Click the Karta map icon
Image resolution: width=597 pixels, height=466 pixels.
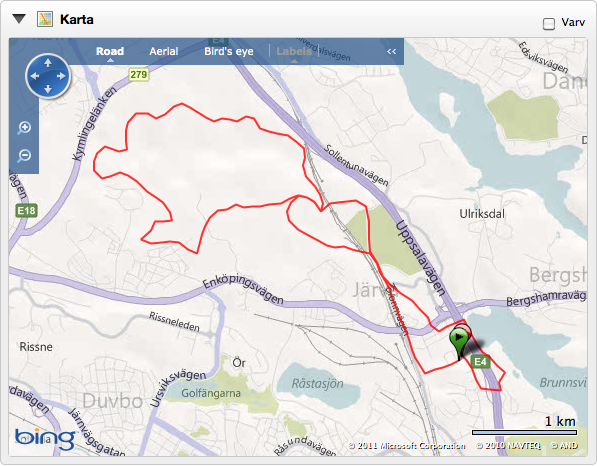click(45, 19)
